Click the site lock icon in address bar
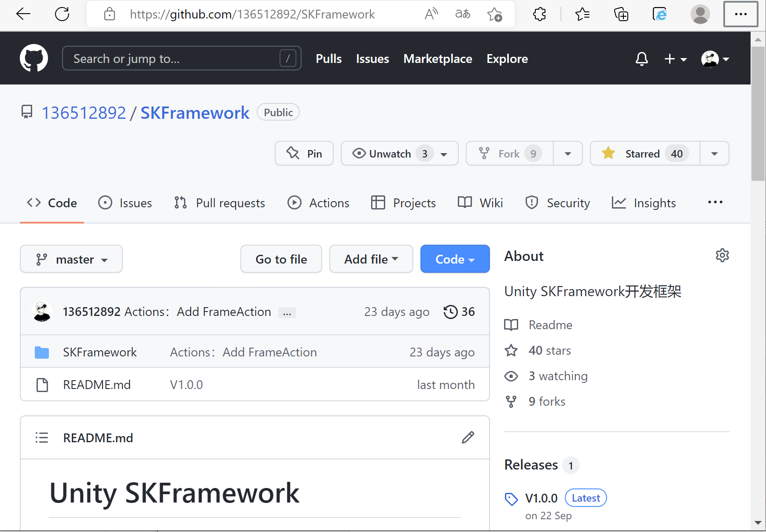 tap(110, 15)
